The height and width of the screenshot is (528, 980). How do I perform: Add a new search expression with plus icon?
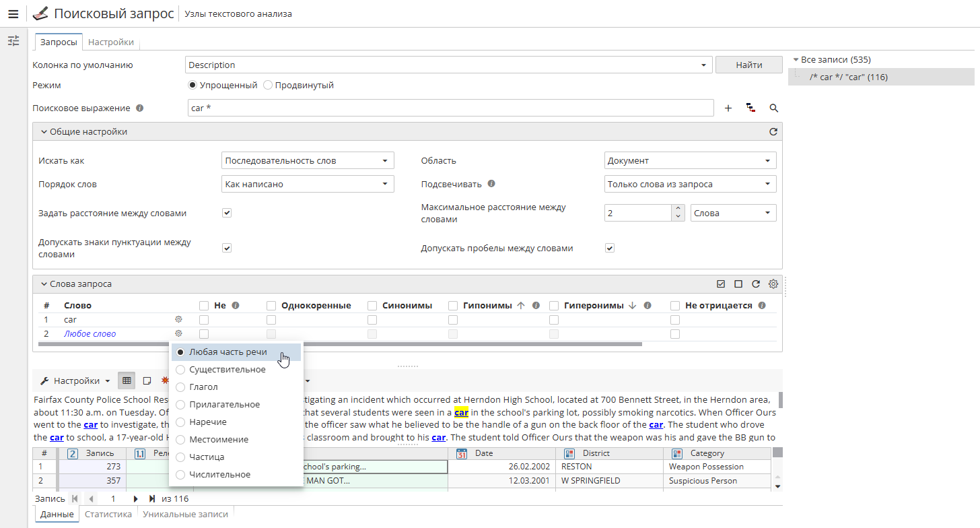point(728,108)
